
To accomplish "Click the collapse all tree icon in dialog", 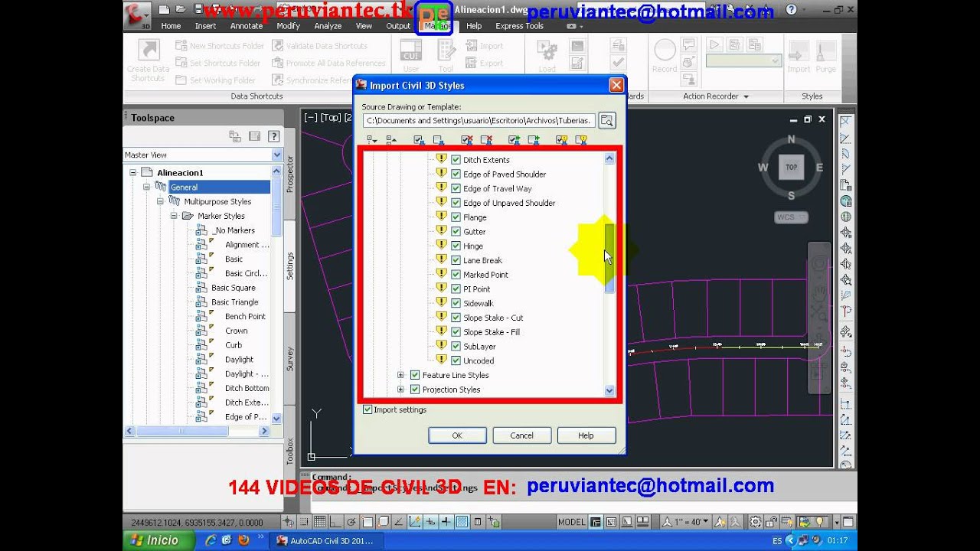I will (391, 140).
